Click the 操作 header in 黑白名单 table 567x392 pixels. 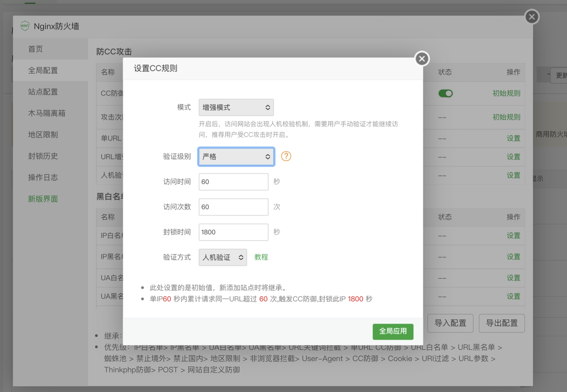click(x=513, y=217)
